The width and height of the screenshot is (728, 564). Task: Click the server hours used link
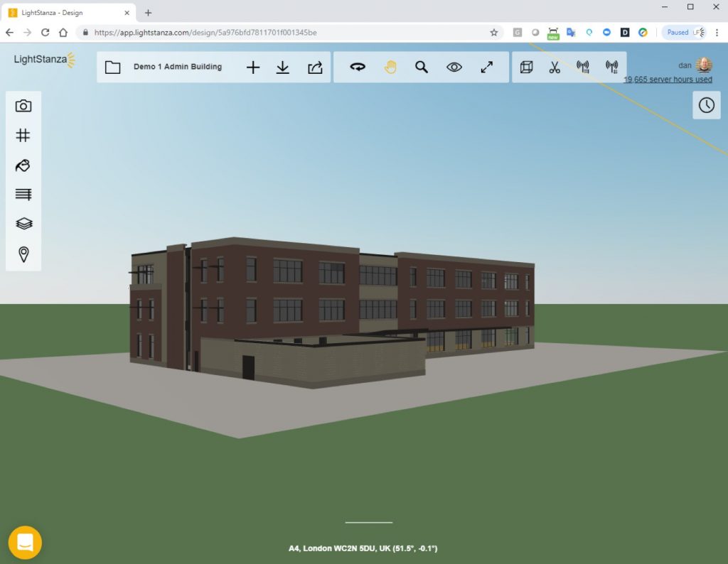coord(668,80)
